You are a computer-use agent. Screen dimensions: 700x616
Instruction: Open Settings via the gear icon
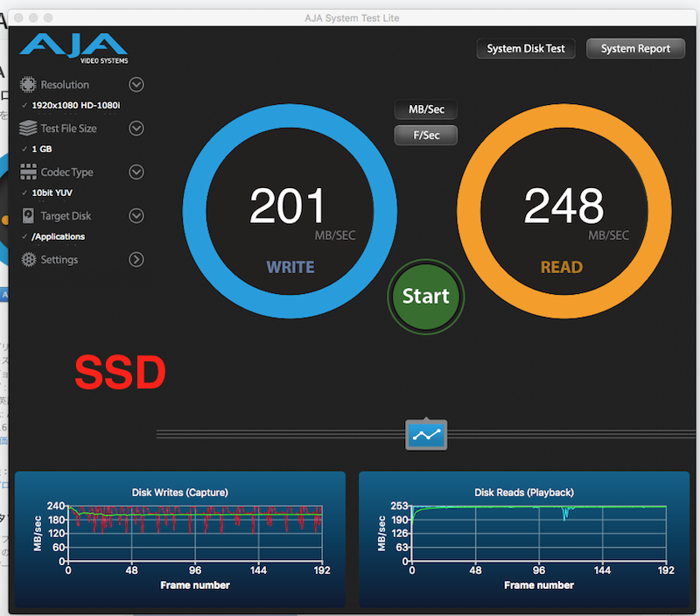pyautogui.click(x=29, y=260)
